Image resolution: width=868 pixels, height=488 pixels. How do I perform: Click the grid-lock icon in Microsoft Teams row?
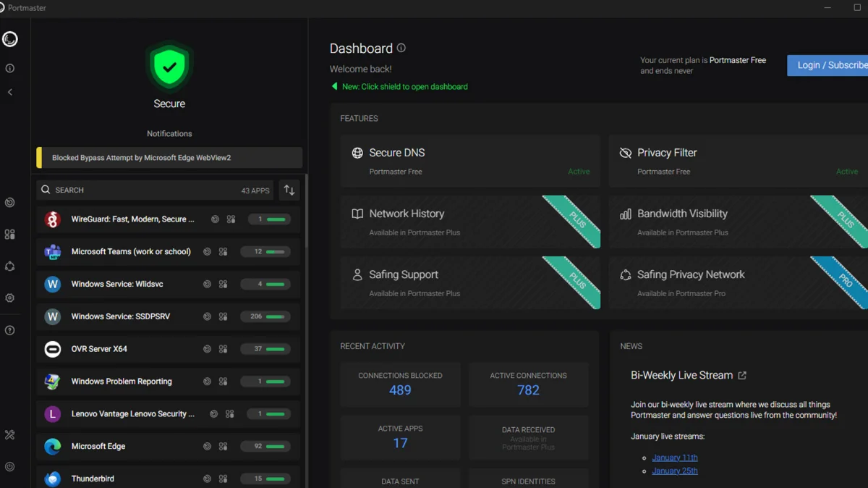pos(223,252)
